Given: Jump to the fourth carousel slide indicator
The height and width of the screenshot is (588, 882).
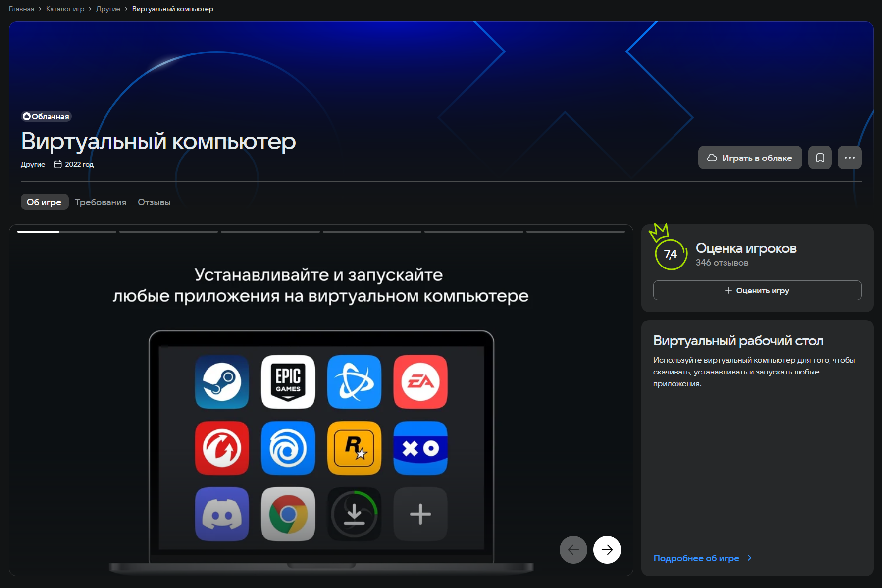Looking at the screenshot, I should click(x=372, y=231).
